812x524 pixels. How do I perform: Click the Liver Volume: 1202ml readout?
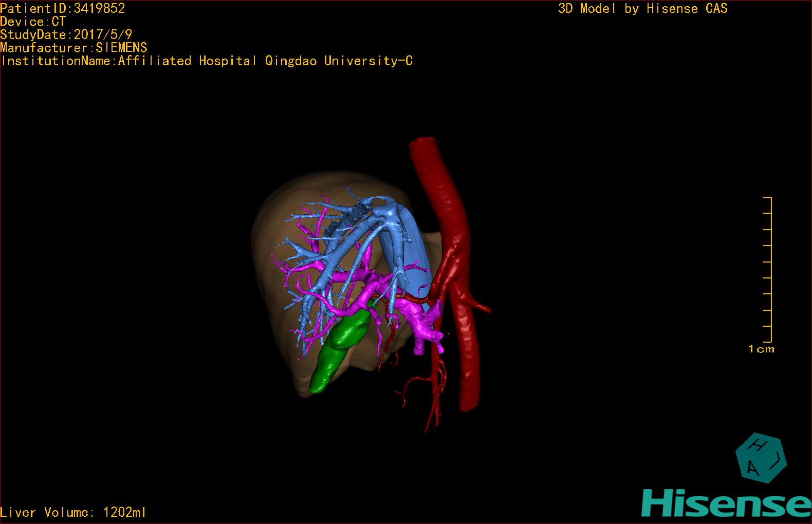73,512
